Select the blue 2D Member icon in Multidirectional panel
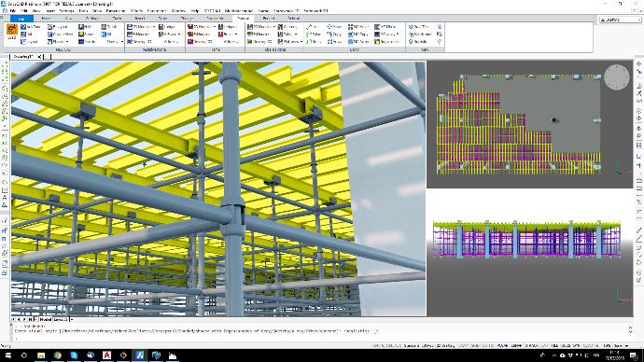Viewport: 644px width, 362px height. pos(130,27)
